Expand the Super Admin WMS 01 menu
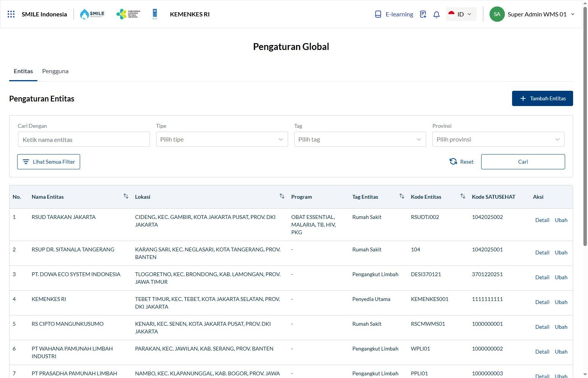Screen dimensions: 588x378 [573, 14]
